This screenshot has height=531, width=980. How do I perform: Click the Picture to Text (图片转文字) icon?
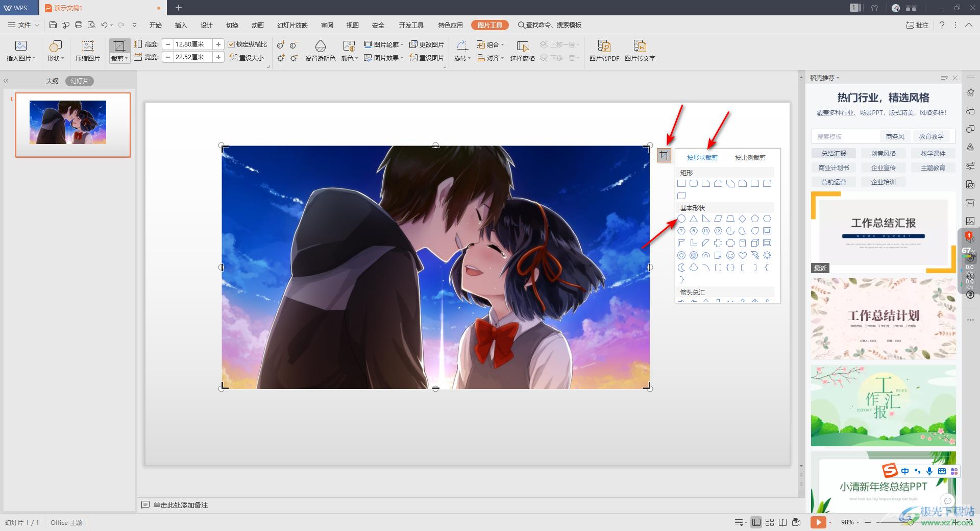coord(640,46)
